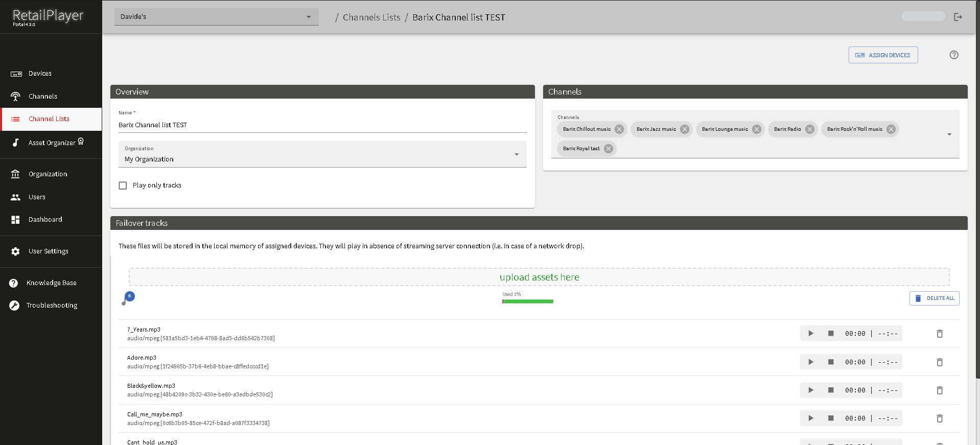
Task: Remove Barix Royal test channel chip
Action: 608,149
